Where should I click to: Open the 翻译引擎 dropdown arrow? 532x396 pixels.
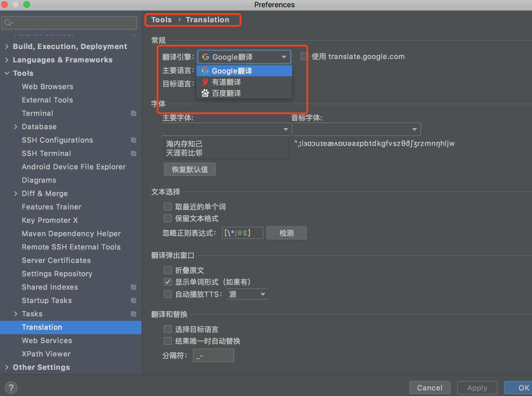coord(284,57)
